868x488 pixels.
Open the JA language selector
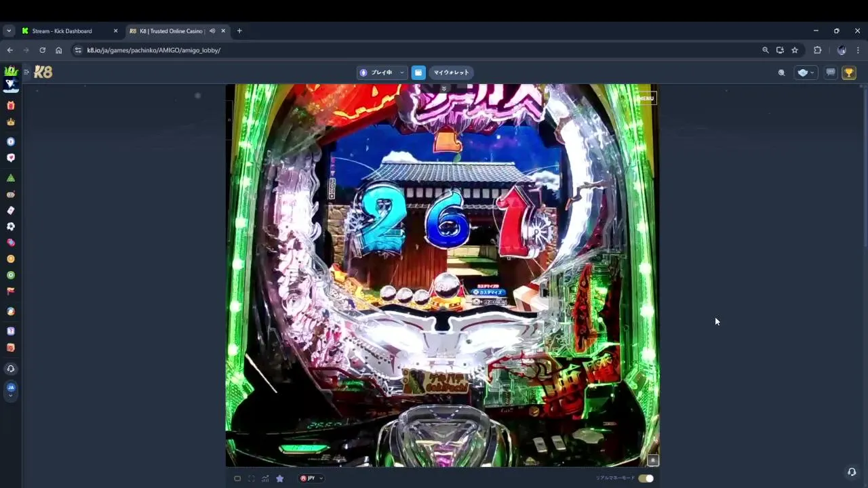tap(10, 390)
